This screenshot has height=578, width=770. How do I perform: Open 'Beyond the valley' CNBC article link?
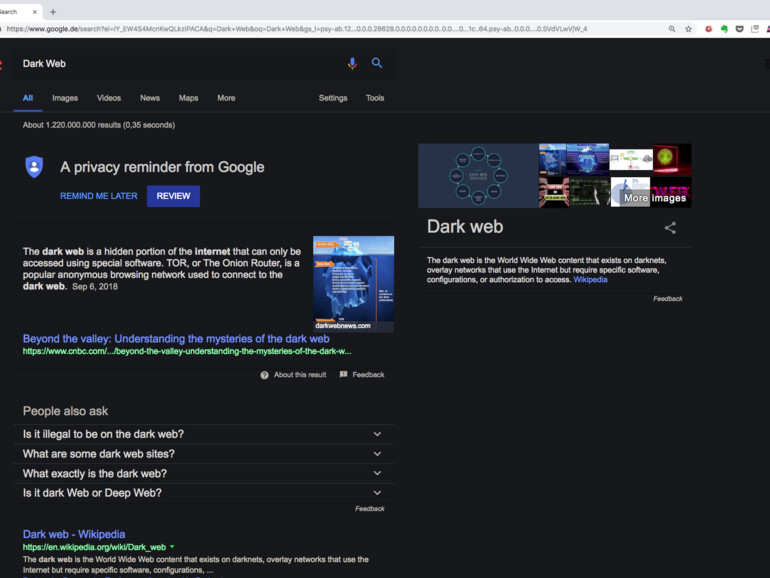tap(176, 339)
